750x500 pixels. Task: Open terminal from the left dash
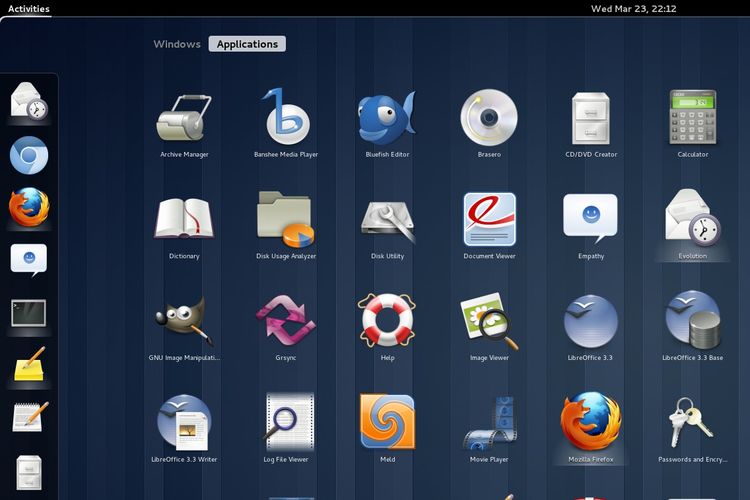click(29, 312)
